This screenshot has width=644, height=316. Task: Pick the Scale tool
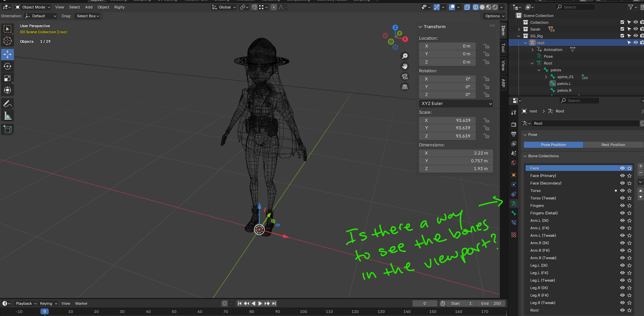[7, 78]
